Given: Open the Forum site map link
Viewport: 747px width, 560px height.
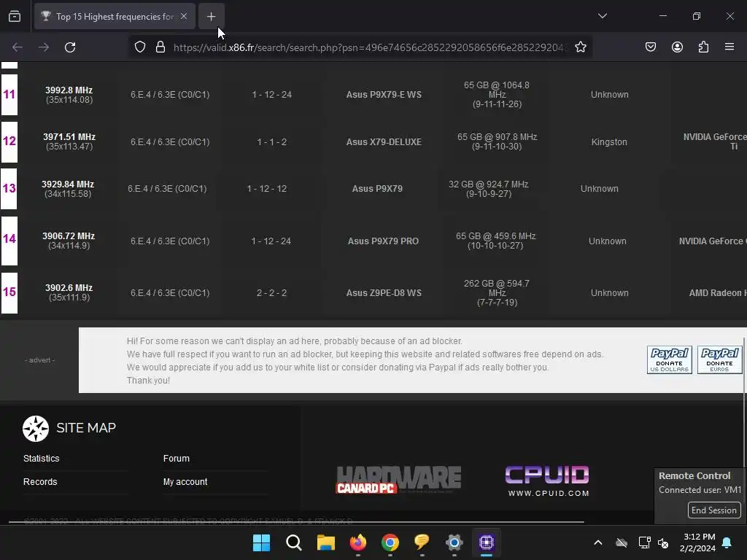Looking at the screenshot, I should point(177,459).
